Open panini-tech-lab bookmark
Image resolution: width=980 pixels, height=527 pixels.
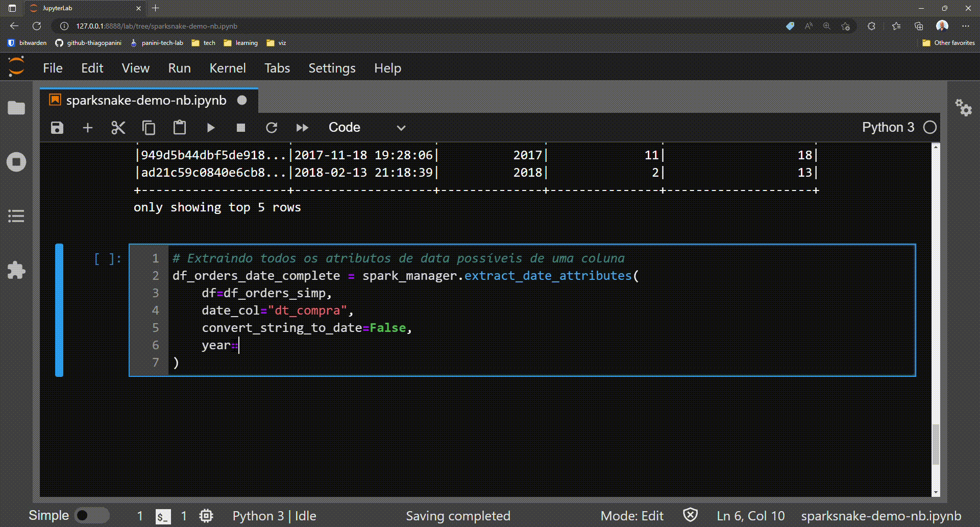157,43
